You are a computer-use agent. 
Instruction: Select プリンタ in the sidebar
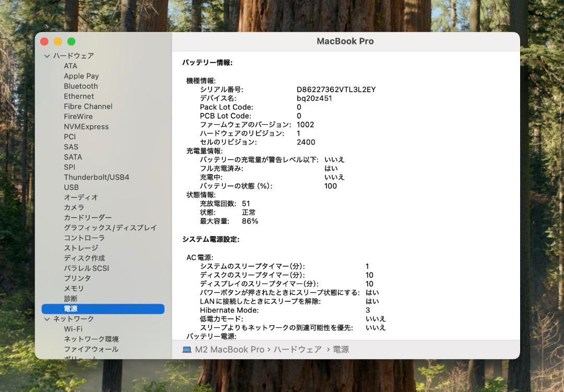[77, 278]
